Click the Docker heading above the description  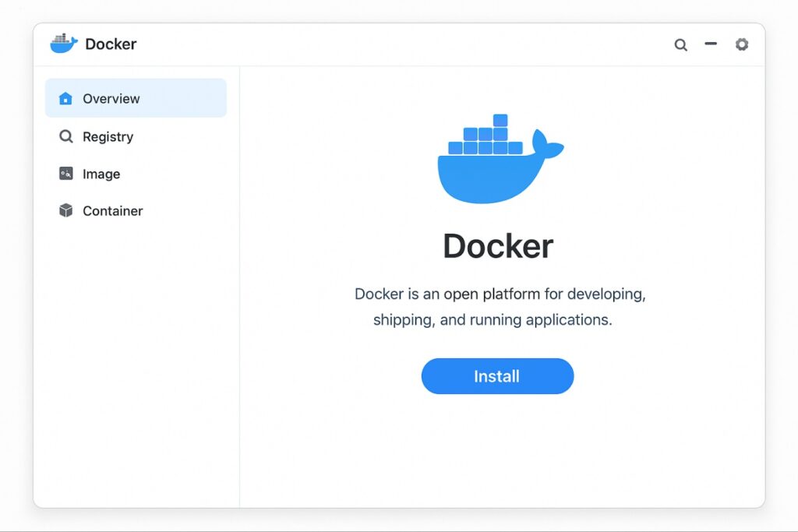(x=497, y=245)
